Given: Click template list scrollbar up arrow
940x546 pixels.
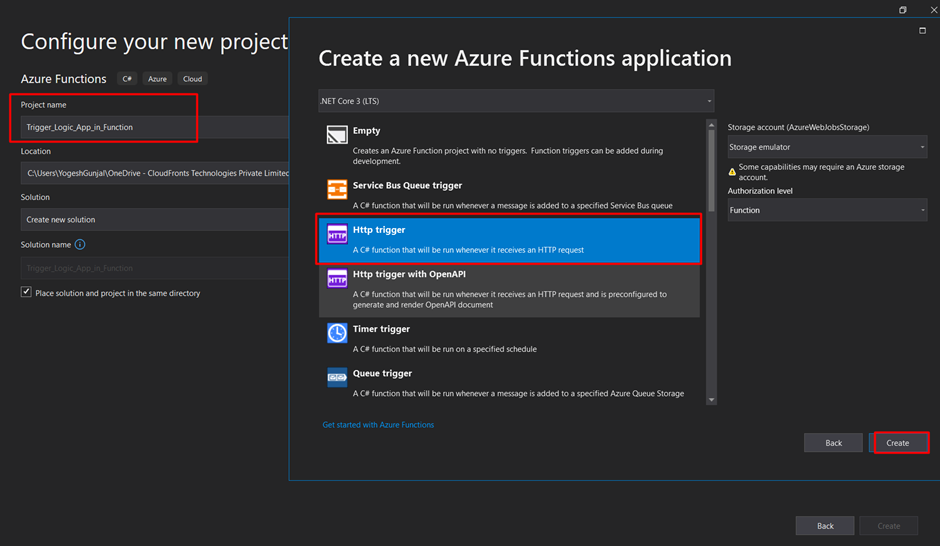Looking at the screenshot, I should 712,125.
